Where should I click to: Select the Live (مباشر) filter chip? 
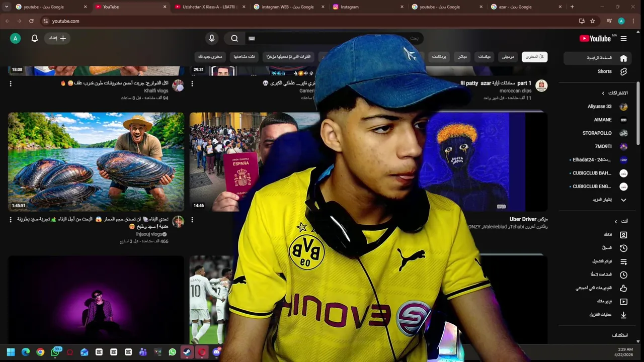(x=462, y=57)
